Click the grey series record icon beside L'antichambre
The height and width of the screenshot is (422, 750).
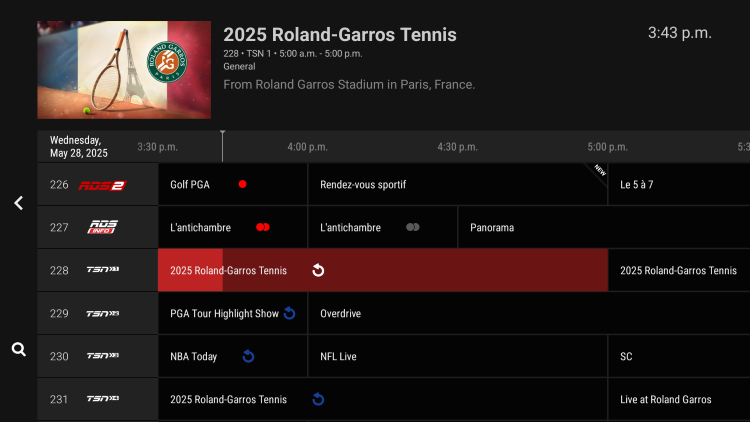point(413,228)
